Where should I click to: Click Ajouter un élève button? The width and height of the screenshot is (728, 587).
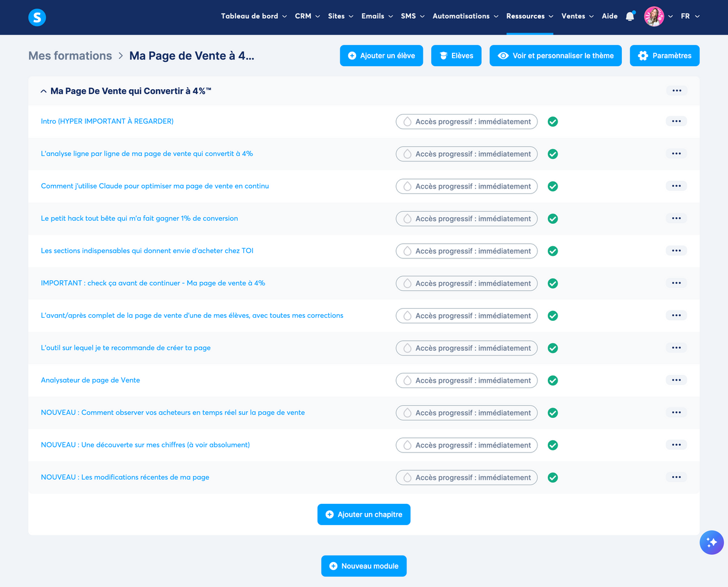point(382,56)
